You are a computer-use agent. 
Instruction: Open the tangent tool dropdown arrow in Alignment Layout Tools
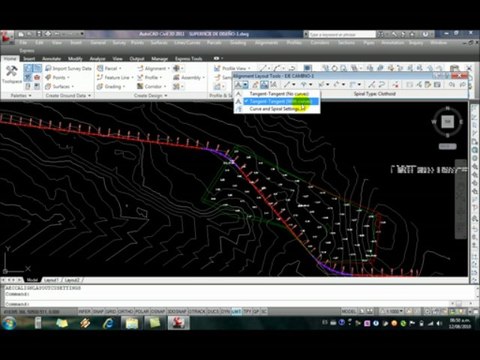click(x=245, y=85)
